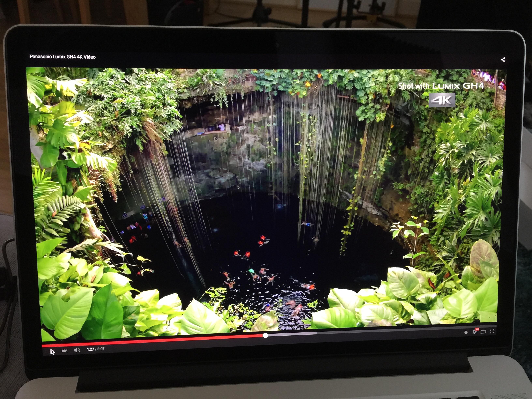The image size is (532, 399).
Task: Click the white scrubber handle on progress bar
Action: (265, 335)
